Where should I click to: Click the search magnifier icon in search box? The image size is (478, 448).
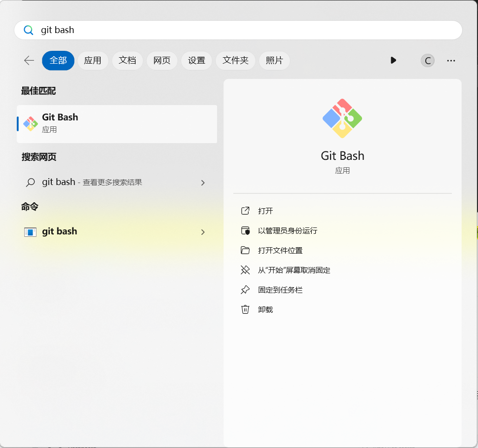pyautogui.click(x=28, y=30)
